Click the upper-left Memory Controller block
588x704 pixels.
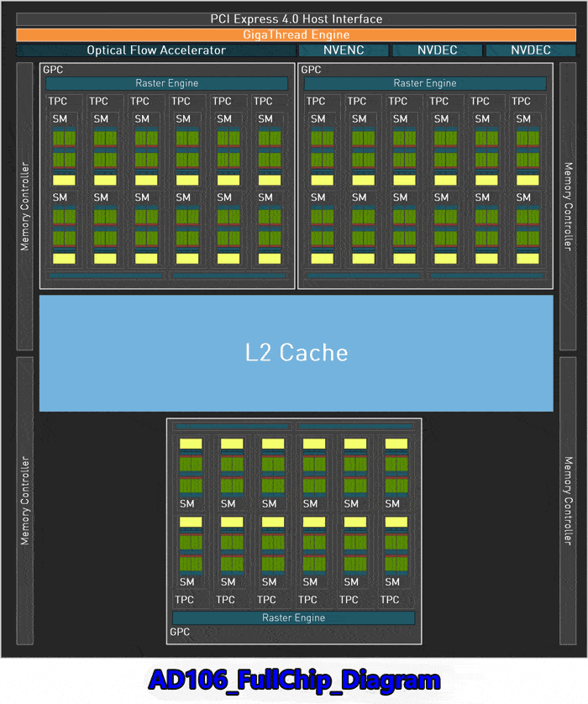coord(25,208)
